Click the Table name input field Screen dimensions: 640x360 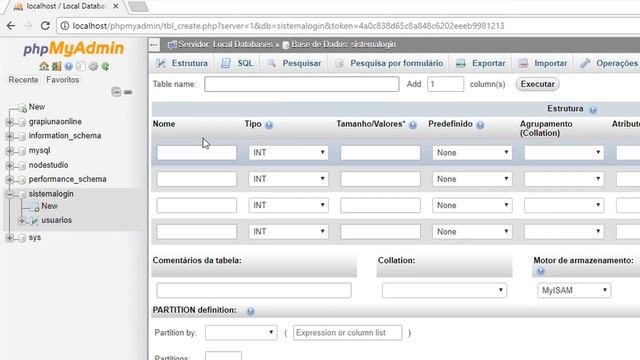point(302,84)
